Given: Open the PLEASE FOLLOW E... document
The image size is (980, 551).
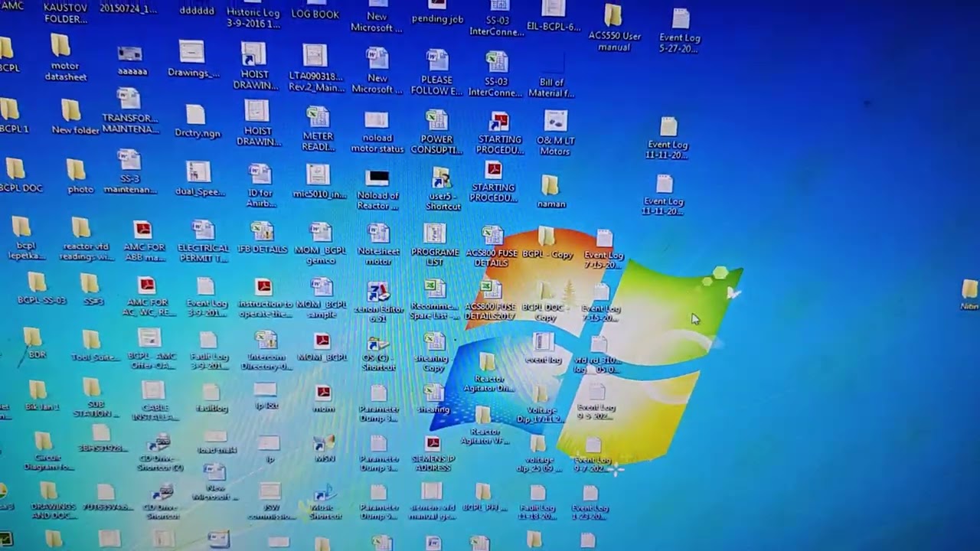Looking at the screenshot, I should coord(436,73).
